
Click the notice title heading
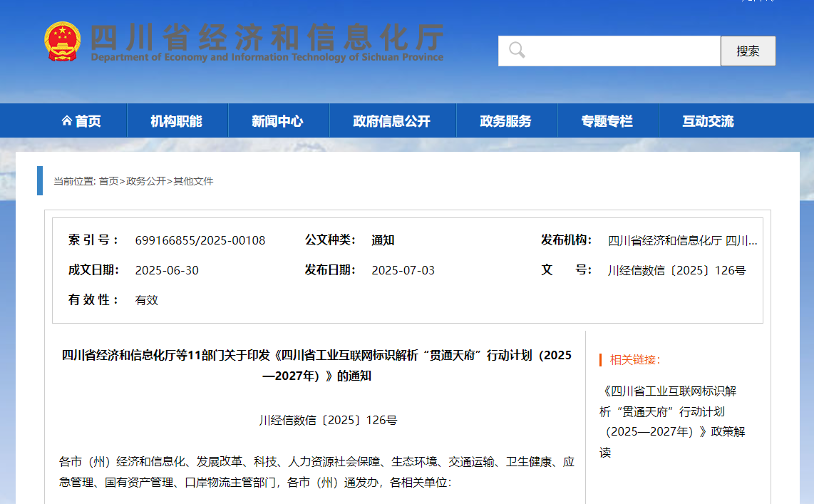316,365
